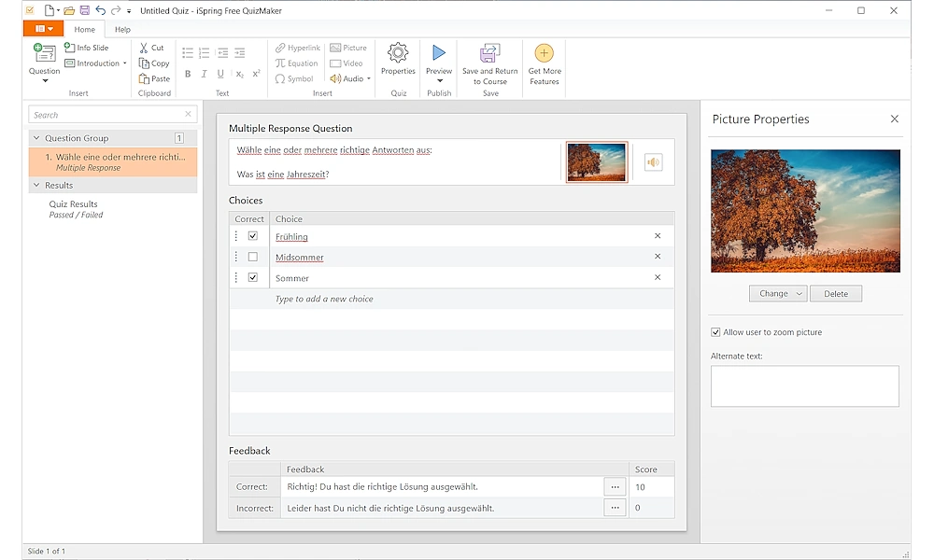The height and width of the screenshot is (560, 934).
Task: Apply underline formatting
Action: click(x=220, y=74)
